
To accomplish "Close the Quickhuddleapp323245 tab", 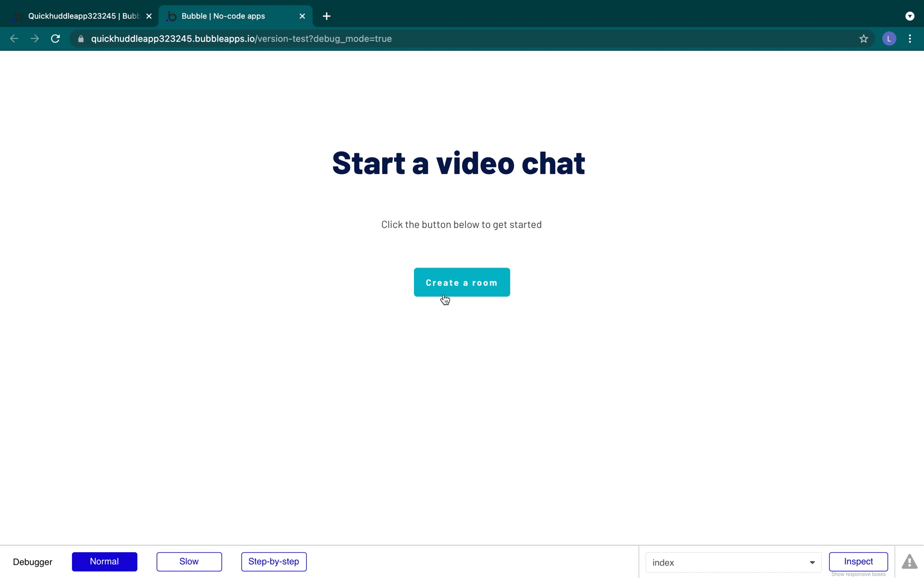I will 149,16.
